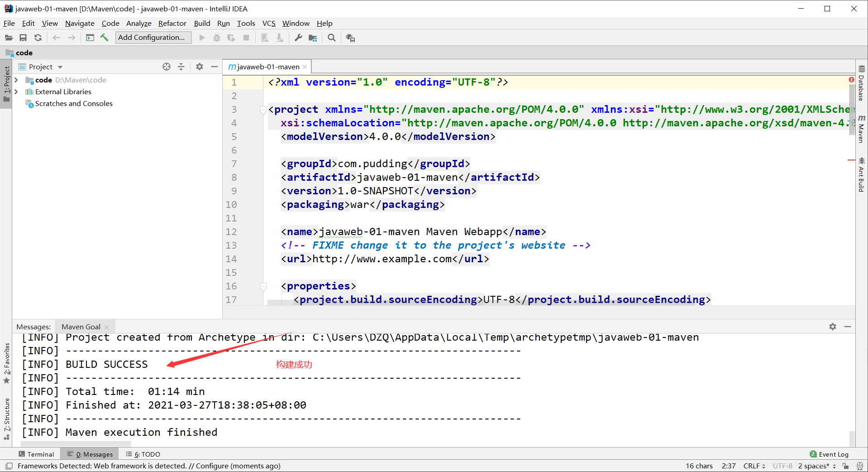Open the Navigate menu
Screen dimensions: 868x472
[80, 23]
